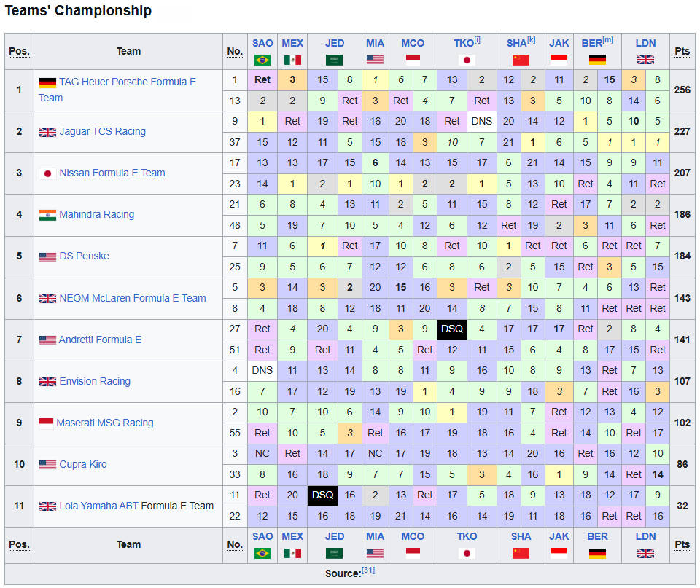Click Brazil flag in bottom footer row

pos(262,553)
